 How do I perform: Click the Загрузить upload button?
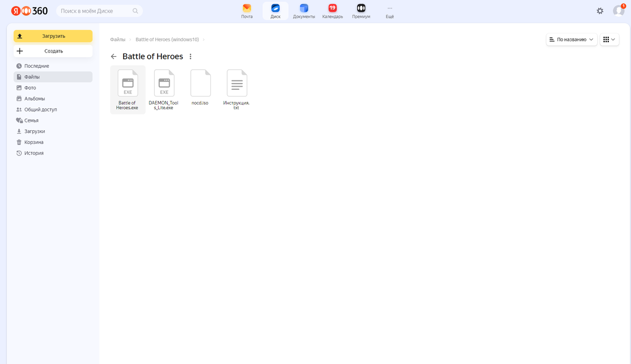[x=53, y=36]
